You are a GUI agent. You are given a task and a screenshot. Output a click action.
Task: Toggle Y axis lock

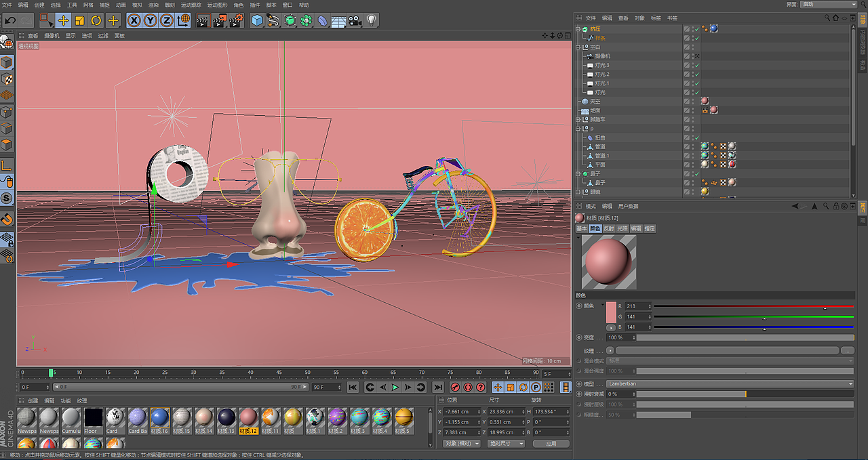tap(151, 20)
